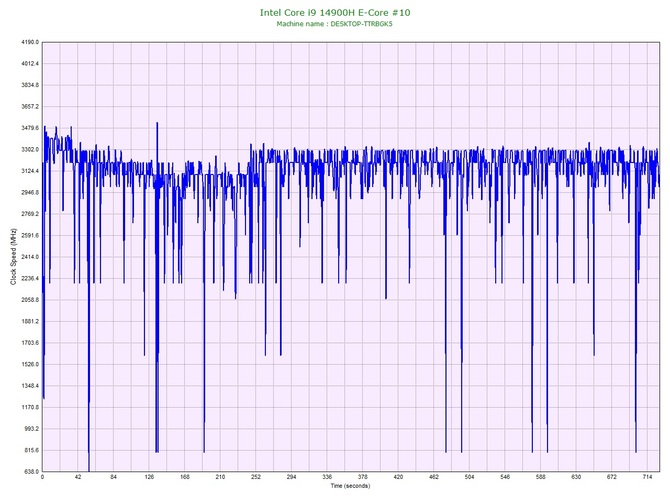Select the Machine name DESKTOP-TTRBGK5 subtitle

pos(334,24)
